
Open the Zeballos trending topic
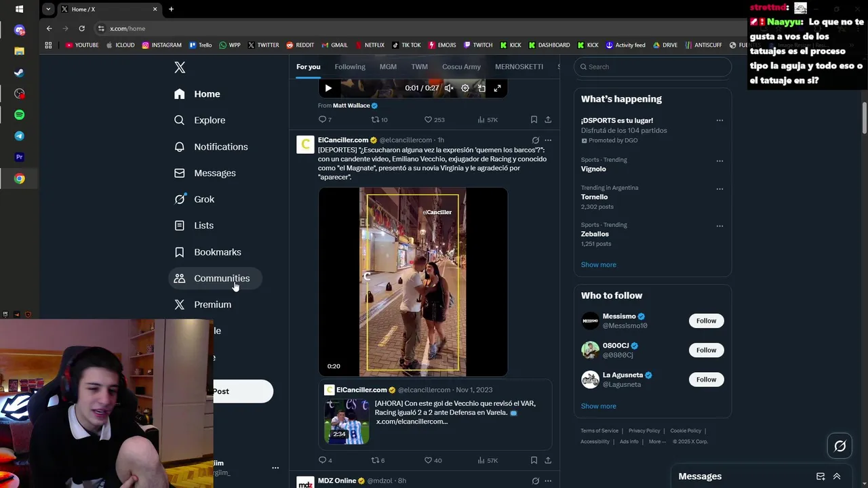tap(595, 234)
